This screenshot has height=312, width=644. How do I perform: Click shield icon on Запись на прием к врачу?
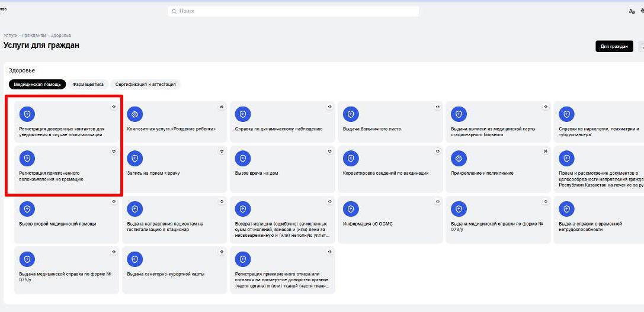134,159
